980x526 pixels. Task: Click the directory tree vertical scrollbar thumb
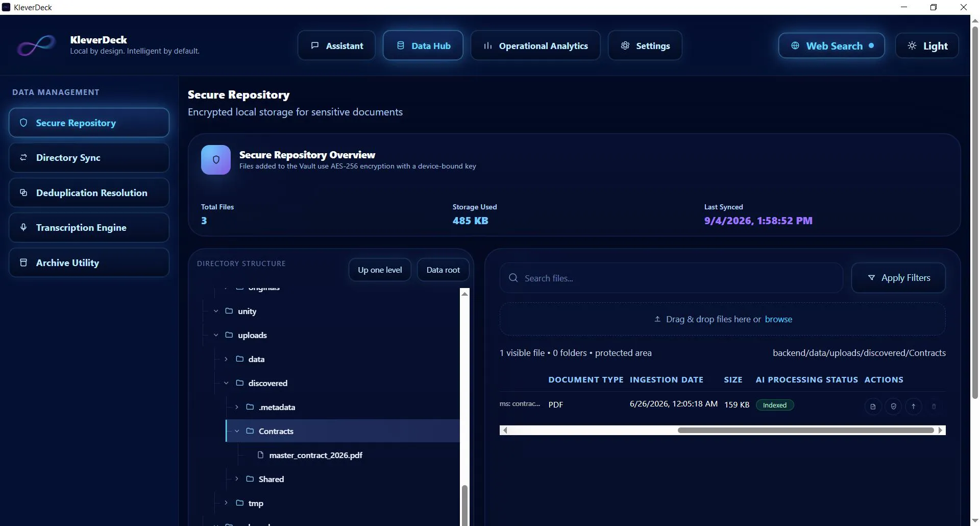click(x=464, y=506)
